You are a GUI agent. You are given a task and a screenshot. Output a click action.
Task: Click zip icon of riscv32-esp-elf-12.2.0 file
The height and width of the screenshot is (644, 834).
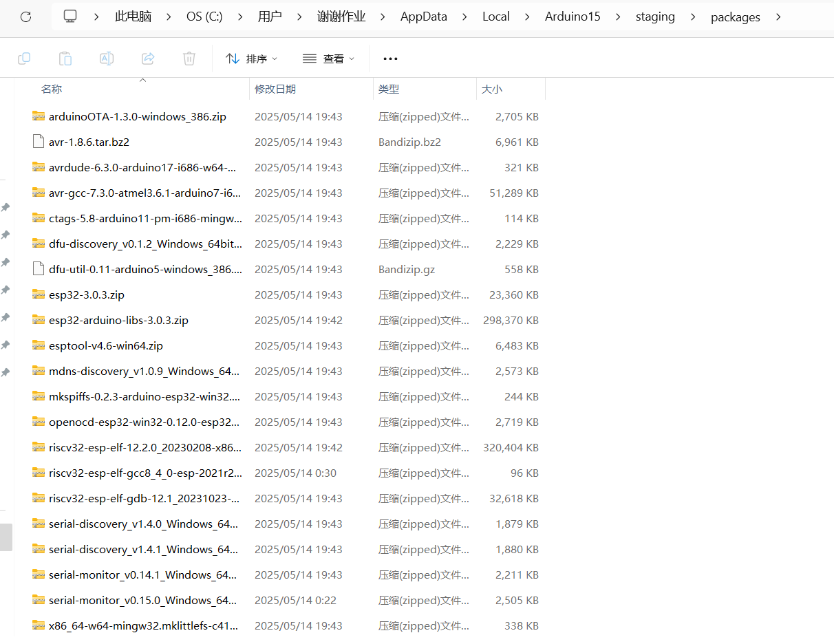pyautogui.click(x=39, y=447)
